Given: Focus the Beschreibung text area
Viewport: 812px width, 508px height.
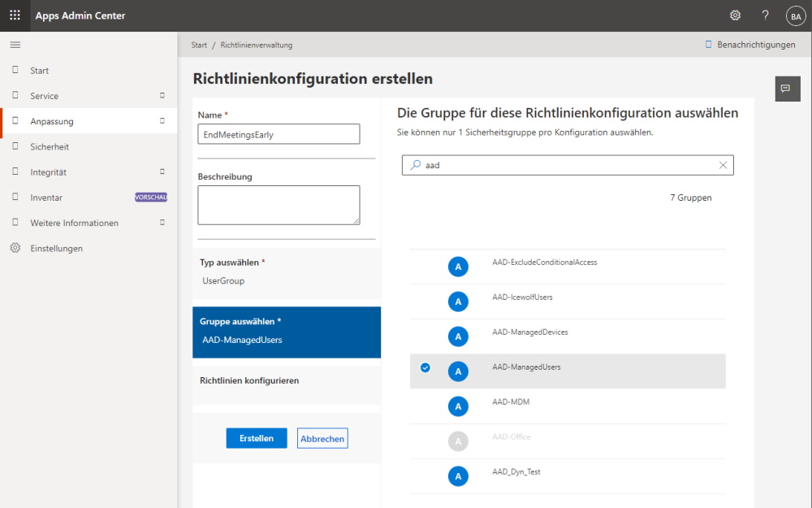Looking at the screenshot, I should (x=279, y=205).
